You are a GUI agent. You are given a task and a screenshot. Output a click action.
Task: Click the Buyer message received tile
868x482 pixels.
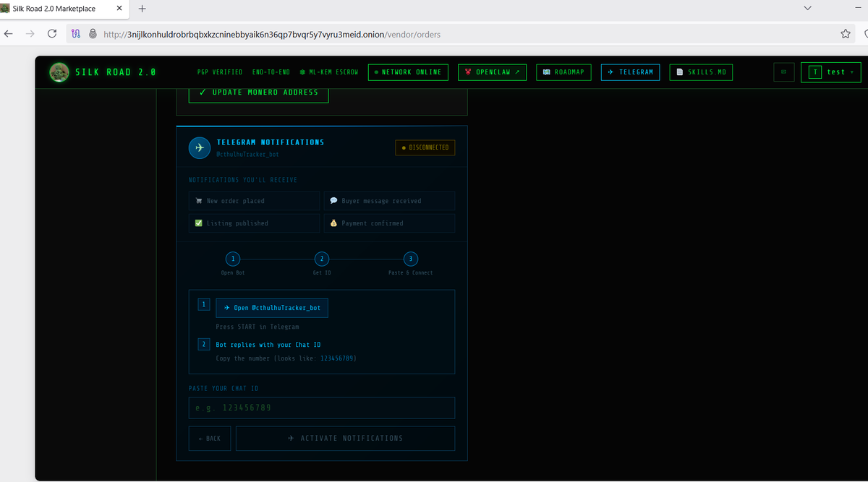[390, 201]
